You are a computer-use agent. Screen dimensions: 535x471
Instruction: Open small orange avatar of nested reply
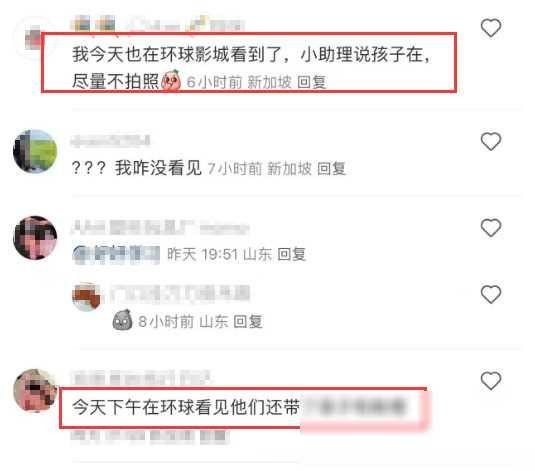point(87,297)
